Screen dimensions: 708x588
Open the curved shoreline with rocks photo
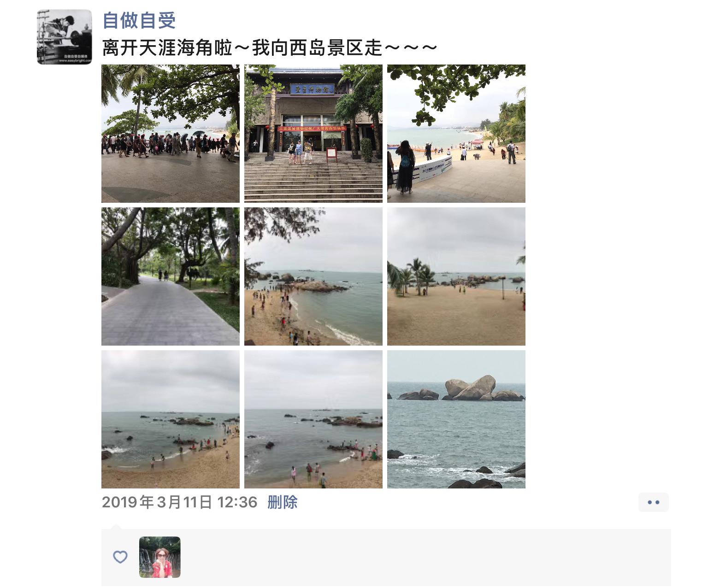(313, 276)
